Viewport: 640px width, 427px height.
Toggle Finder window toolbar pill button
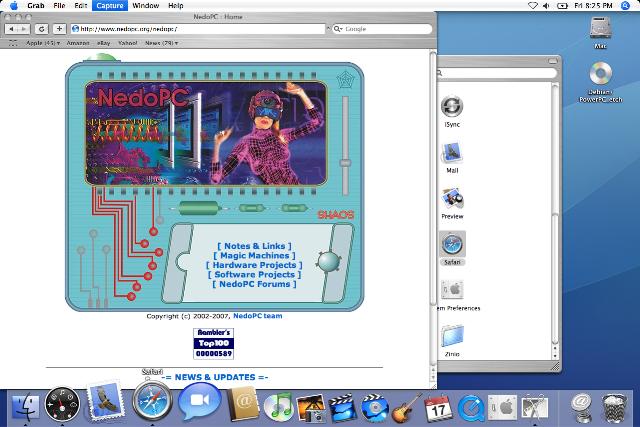553,61
